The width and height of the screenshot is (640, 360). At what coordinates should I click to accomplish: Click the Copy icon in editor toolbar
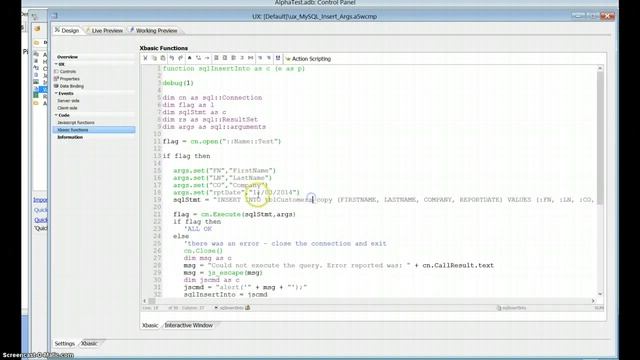pos(154,58)
